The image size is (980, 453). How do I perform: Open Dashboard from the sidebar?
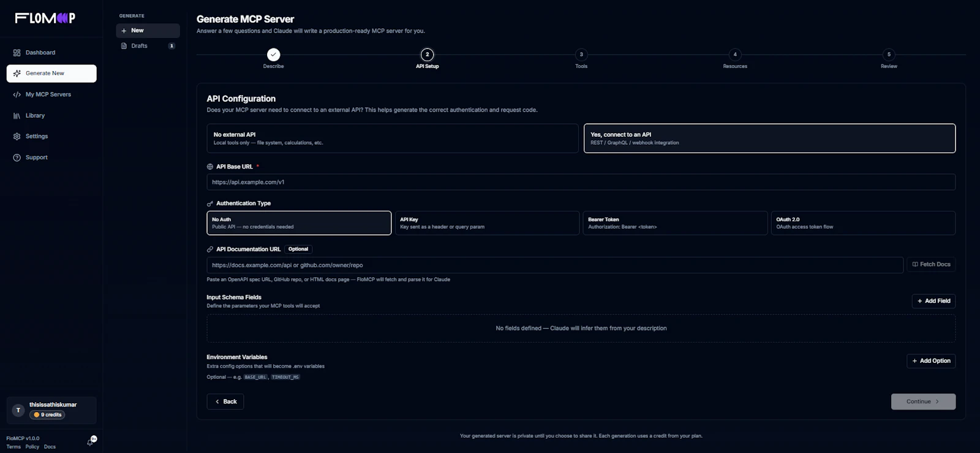pos(51,53)
